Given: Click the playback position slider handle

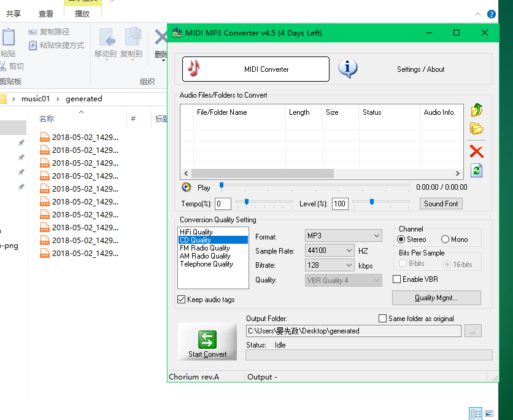Looking at the screenshot, I should pos(222,185).
